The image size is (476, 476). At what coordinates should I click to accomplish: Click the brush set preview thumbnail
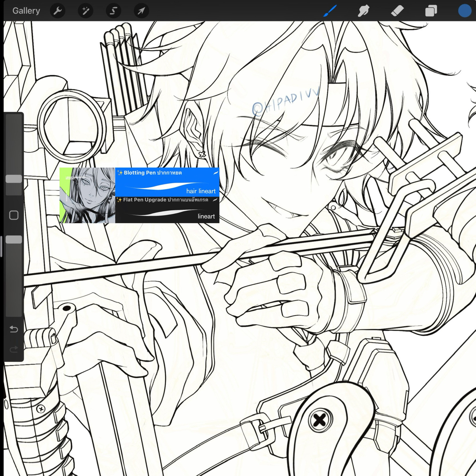(x=87, y=195)
